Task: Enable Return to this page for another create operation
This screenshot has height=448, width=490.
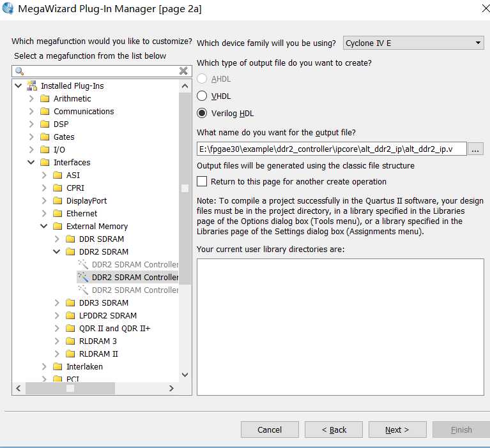Action: click(202, 181)
